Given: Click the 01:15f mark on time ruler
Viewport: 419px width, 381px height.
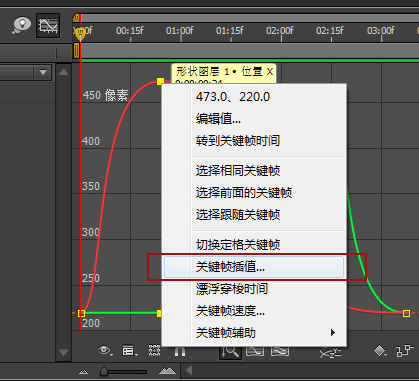Looking at the screenshot, I should (x=230, y=31).
